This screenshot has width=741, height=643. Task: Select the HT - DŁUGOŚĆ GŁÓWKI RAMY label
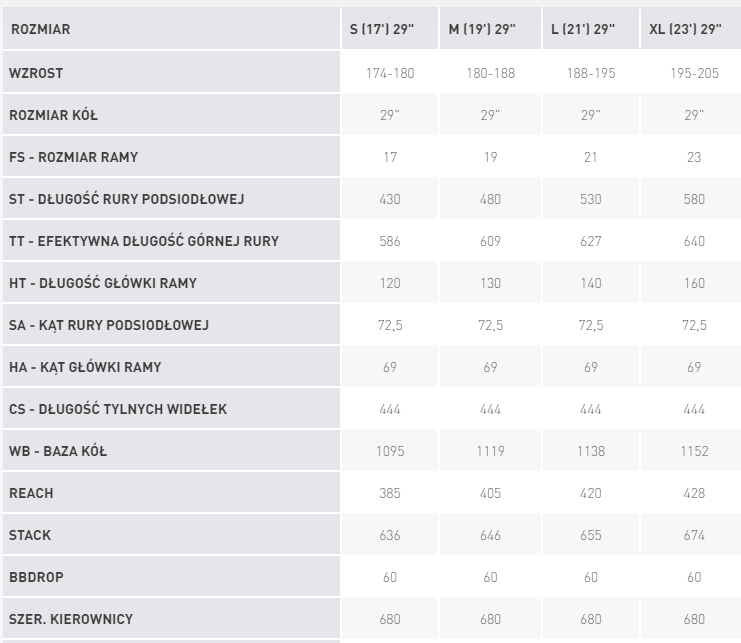[x=102, y=283]
